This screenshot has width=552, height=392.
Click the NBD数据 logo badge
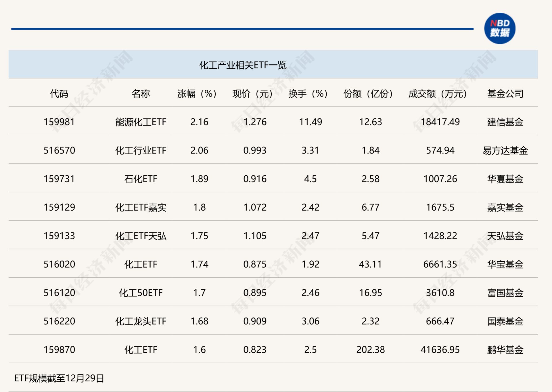pos(499,28)
